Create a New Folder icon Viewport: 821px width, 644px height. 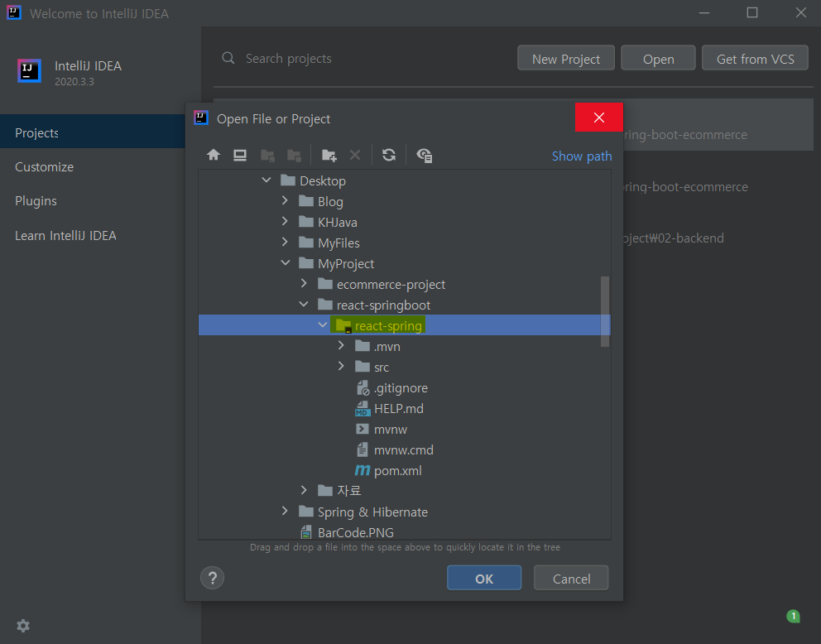click(x=329, y=155)
